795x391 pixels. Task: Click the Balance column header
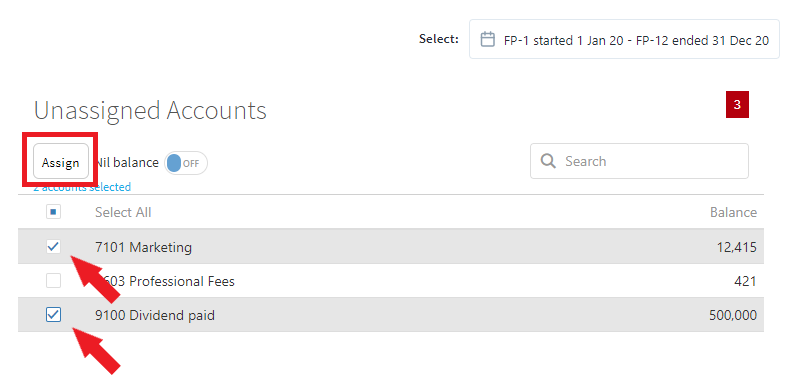pos(733,212)
